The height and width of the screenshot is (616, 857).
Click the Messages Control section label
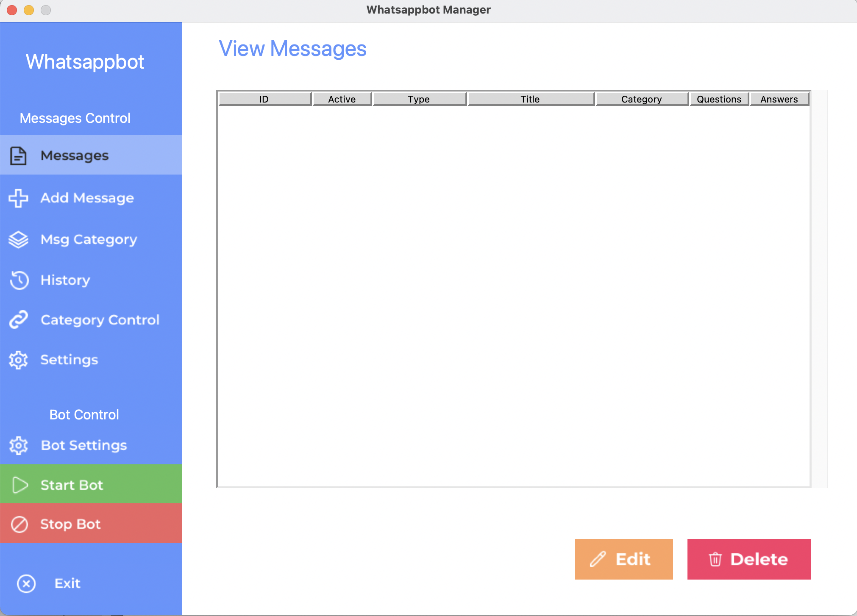click(x=75, y=118)
